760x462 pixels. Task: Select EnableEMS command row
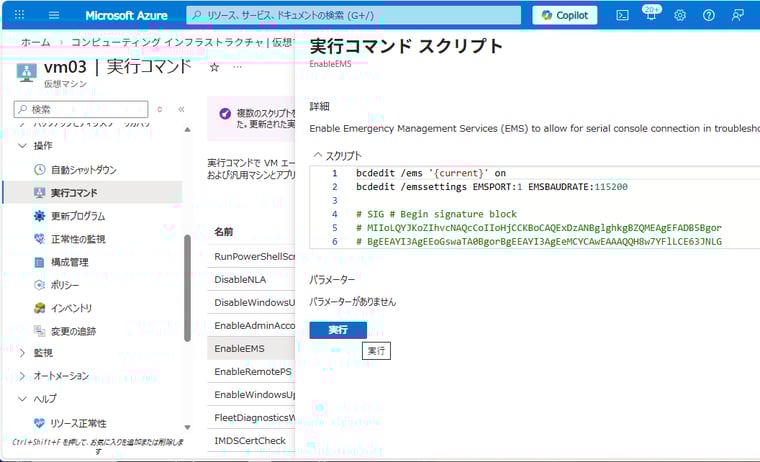tap(251, 349)
